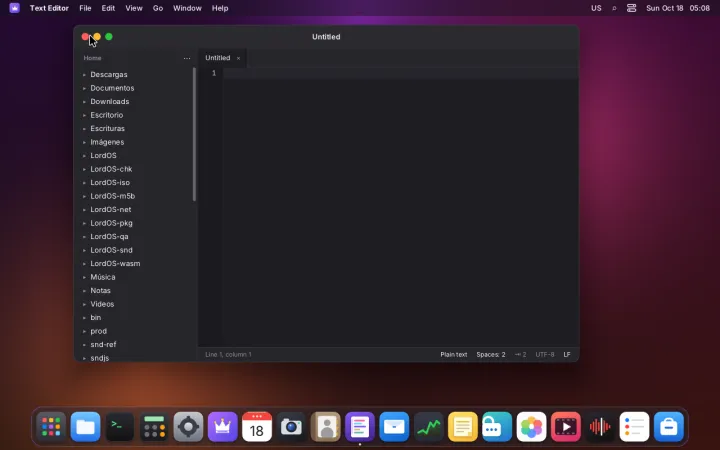
Task: Click the UTF-8 encoding selector
Action: [545, 354]
